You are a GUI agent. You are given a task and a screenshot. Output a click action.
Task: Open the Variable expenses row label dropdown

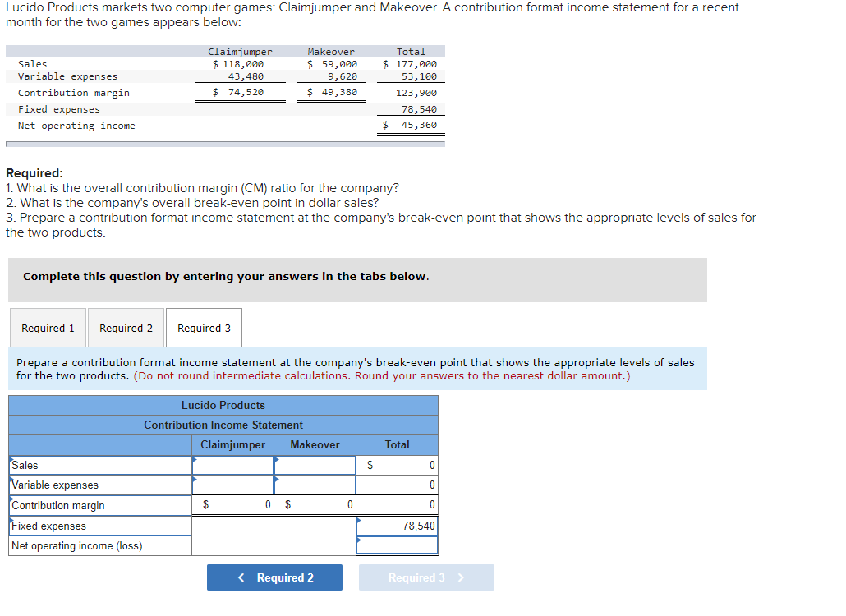tap(100, 485)
